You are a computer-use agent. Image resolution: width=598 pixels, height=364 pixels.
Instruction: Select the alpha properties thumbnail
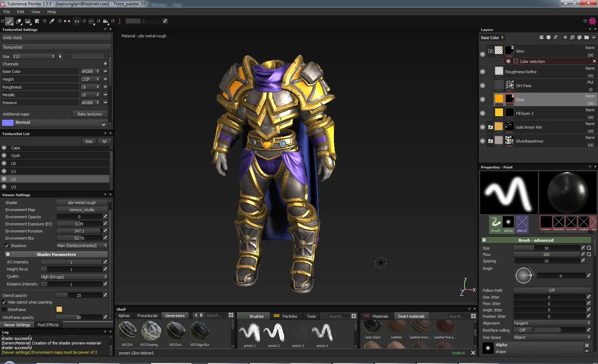pos(508,224)
